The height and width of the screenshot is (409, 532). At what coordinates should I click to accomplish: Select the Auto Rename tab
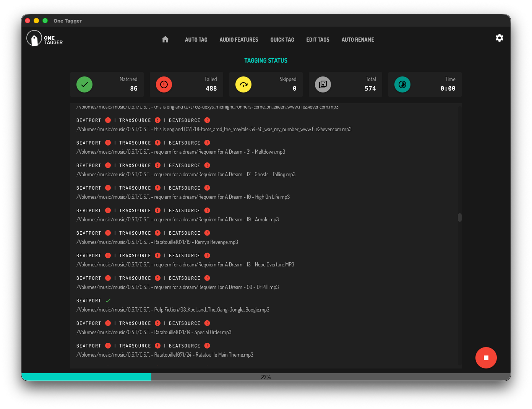click(358, 40)
